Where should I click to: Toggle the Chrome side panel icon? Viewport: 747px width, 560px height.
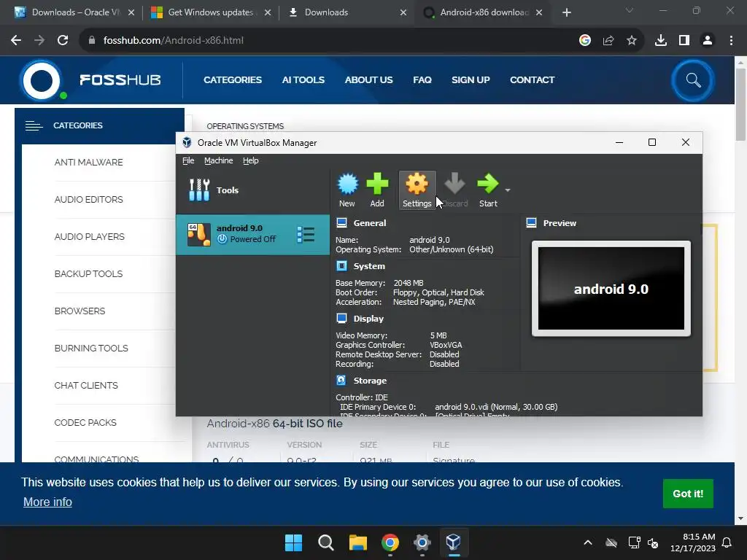point(684,41)
